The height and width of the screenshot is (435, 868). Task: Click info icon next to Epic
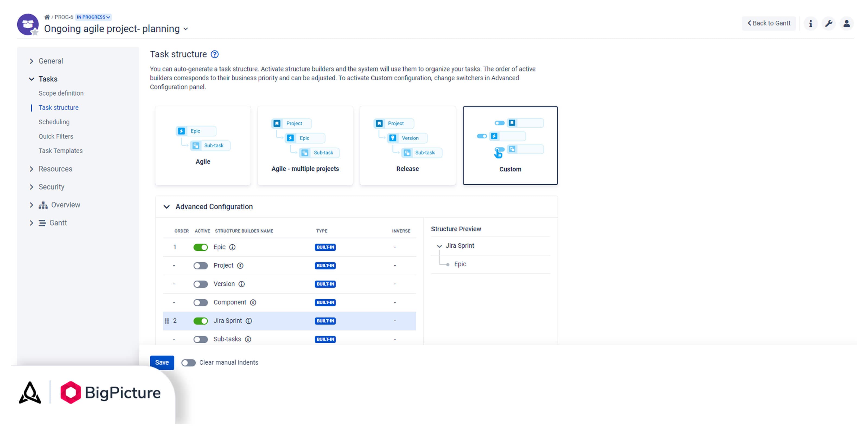pos(232,247)
